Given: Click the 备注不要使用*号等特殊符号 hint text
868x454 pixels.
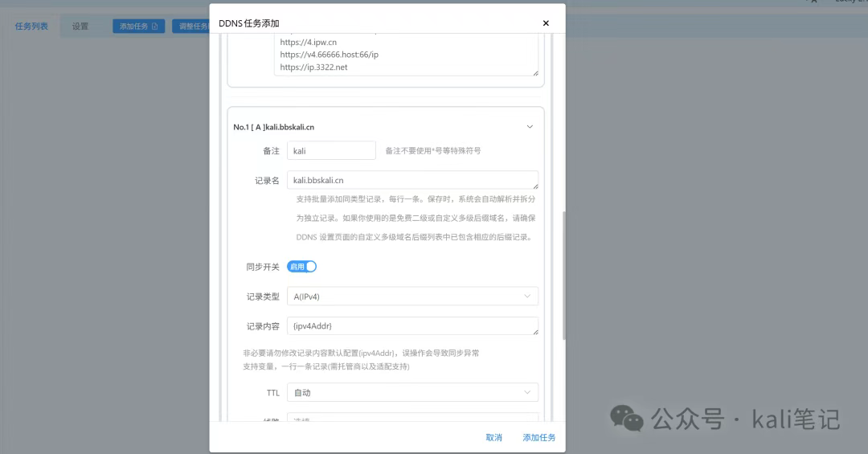Looking at the screenshot, I should tap(433, 150).
